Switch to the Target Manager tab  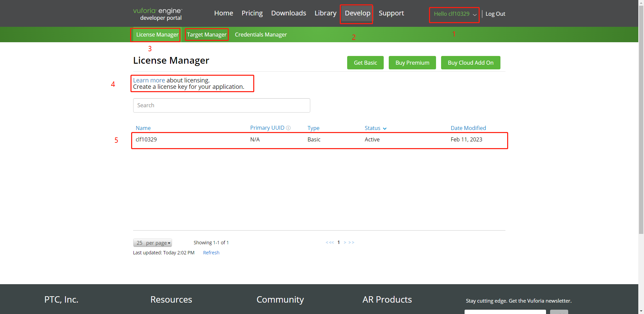click(207, 35)
